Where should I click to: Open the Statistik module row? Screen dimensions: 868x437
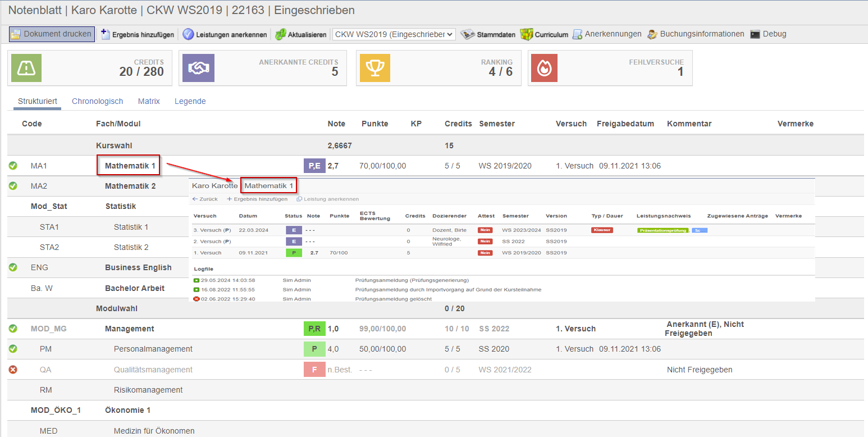coord(121,206)
